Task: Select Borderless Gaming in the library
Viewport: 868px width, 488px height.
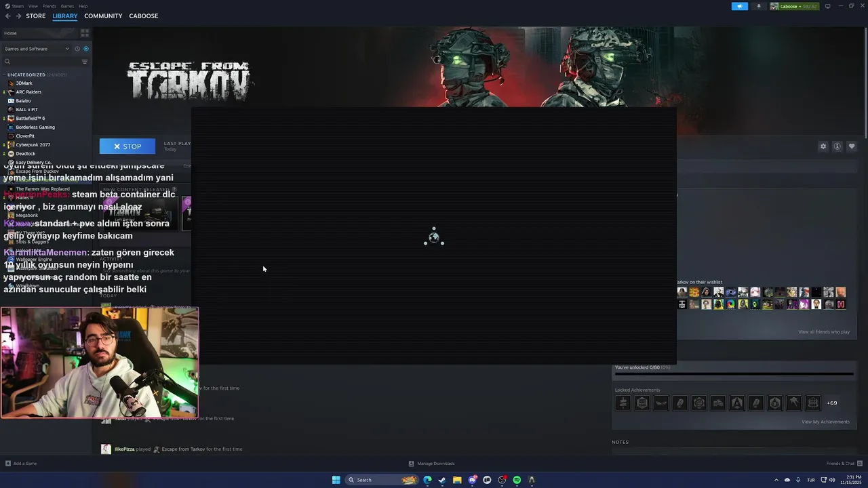Action: point(35,127)
